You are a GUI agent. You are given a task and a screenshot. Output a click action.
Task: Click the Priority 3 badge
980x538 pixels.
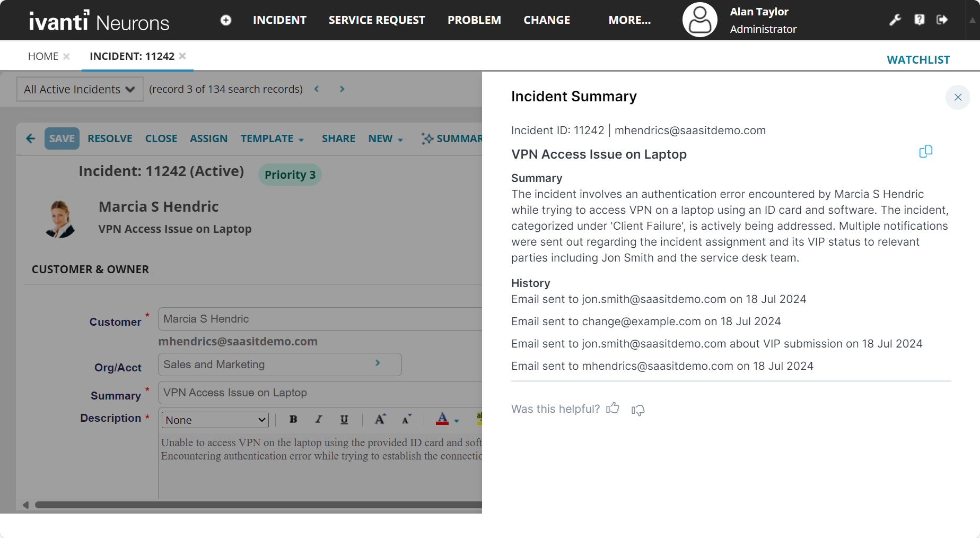click(x=290, y=175)
